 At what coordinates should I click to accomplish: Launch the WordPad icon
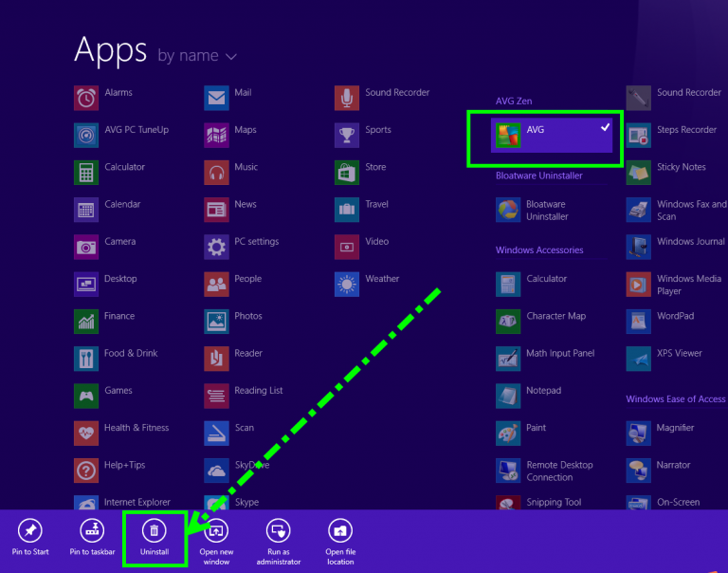tap(638, 321)
